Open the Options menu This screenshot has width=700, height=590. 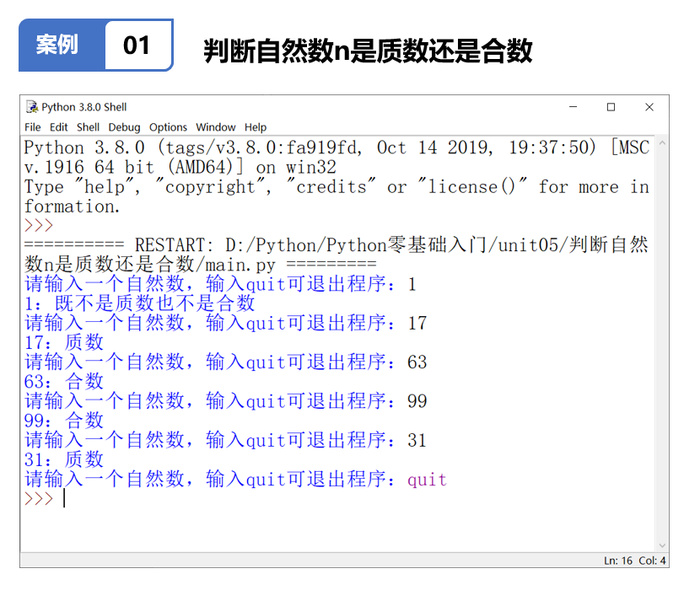168,127
